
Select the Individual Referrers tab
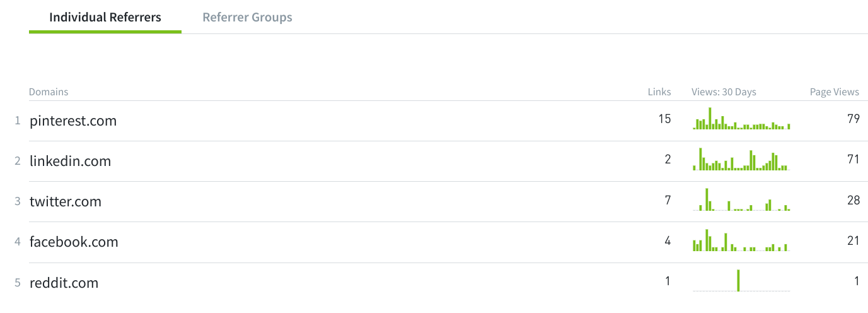[x=105, y=17]
